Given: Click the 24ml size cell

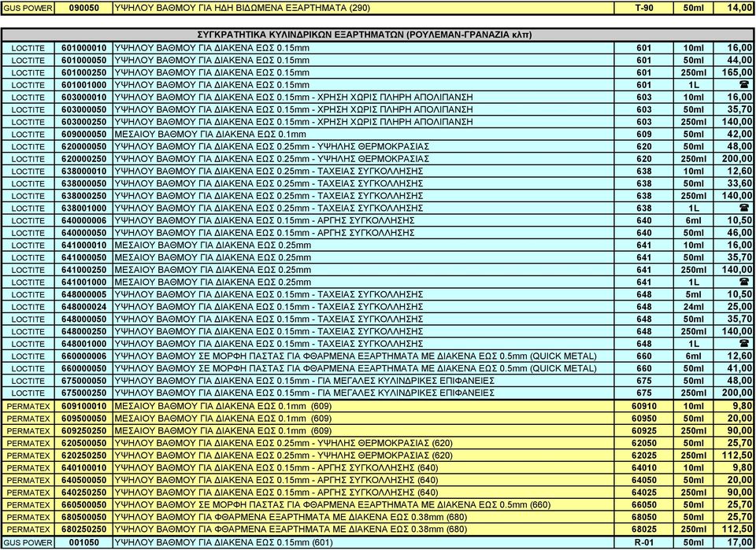Looking at the screenshot, I should [694, 307].
